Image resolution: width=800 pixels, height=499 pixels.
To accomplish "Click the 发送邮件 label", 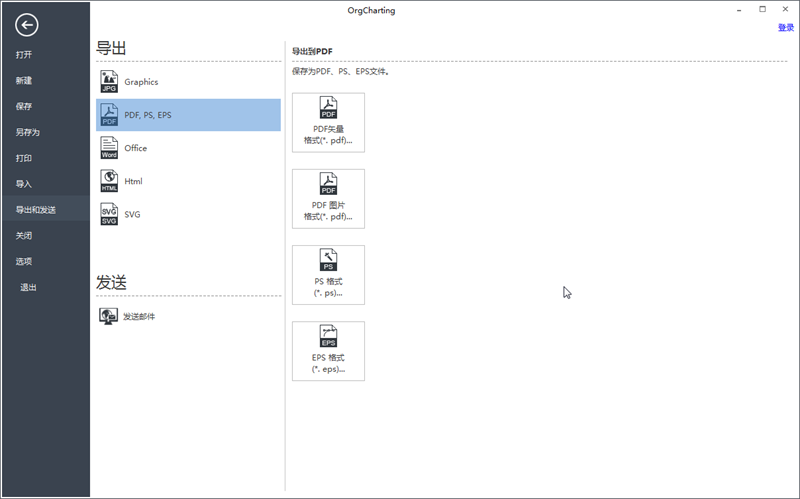I will (139, 316).
